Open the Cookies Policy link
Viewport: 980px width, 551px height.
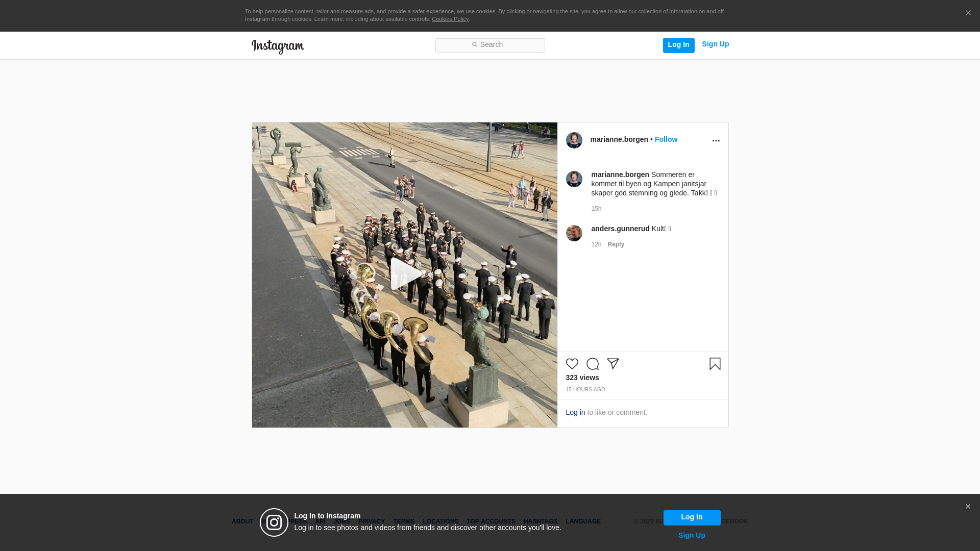tap(450, 19)
